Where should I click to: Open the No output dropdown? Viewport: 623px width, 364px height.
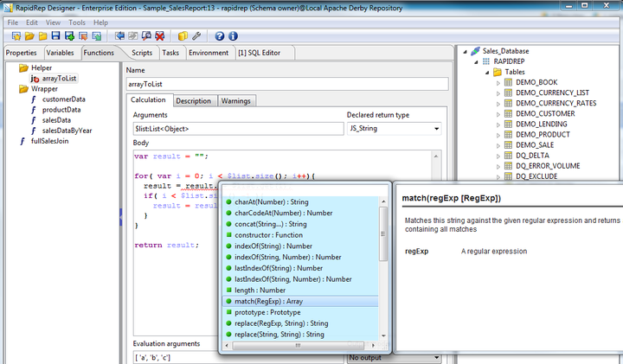click(436, 358)
